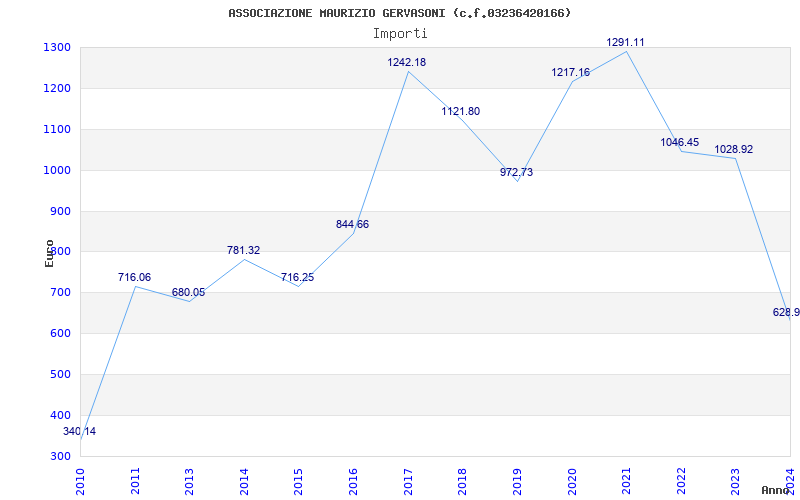The image size is (800, 500).
Task: Select the 1217.16 data label
Action: 570,72
